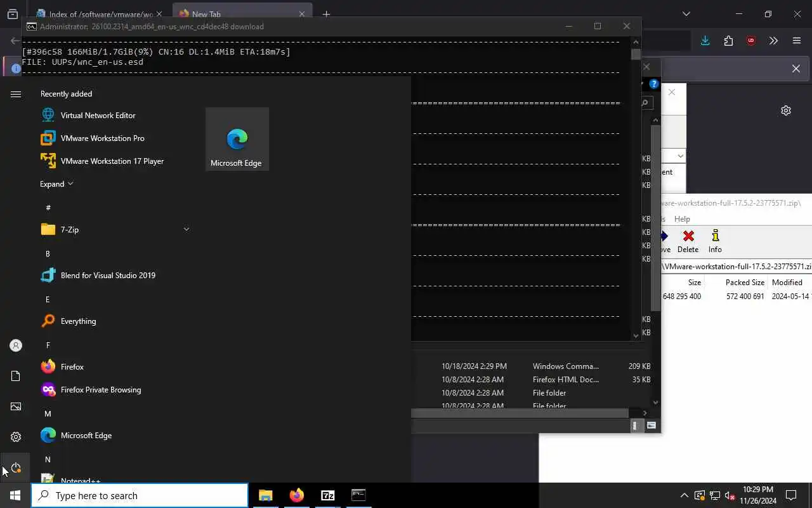Jump to letter # section header in app list
This screenshot has height=508, width=812.
(x=48, y=208)
